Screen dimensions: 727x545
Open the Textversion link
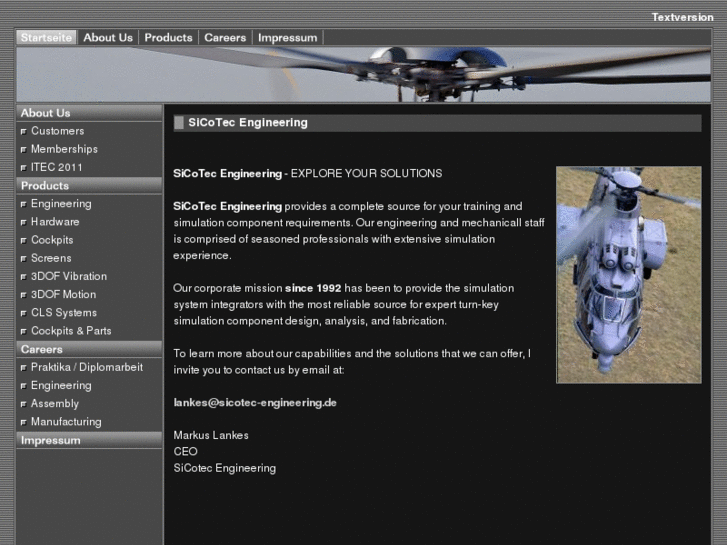coord(682,17)
